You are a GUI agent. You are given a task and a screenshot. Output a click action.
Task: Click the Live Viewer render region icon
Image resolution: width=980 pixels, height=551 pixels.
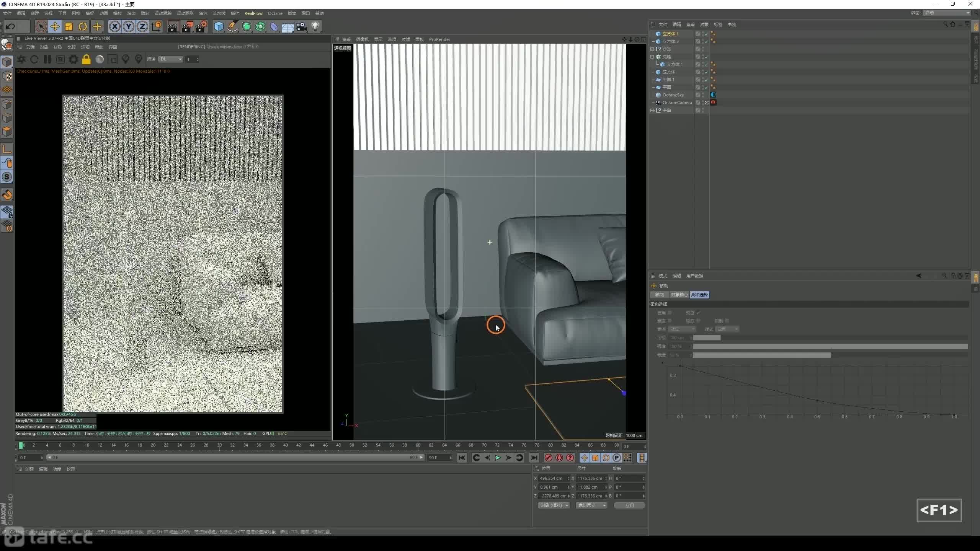pos(113,59)
